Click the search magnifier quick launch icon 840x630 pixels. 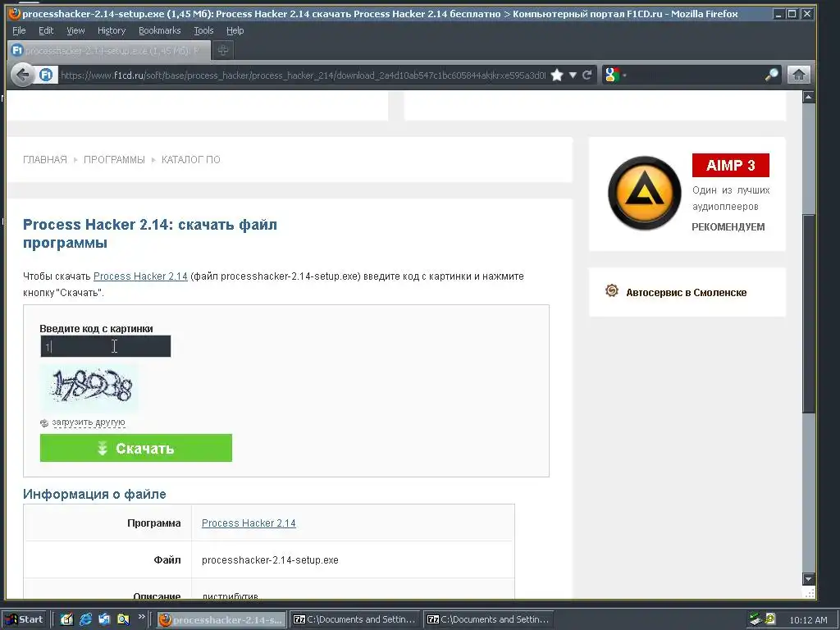(123, 619)
